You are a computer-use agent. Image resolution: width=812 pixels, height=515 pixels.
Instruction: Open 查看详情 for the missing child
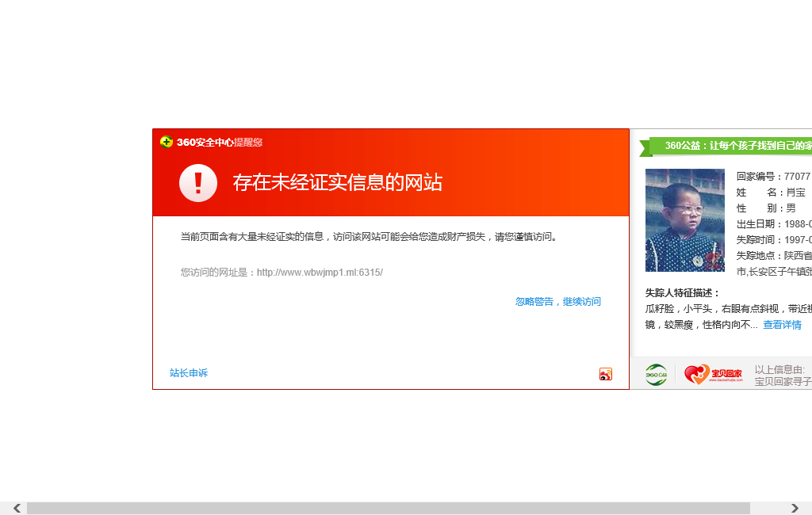click(782, 325)
